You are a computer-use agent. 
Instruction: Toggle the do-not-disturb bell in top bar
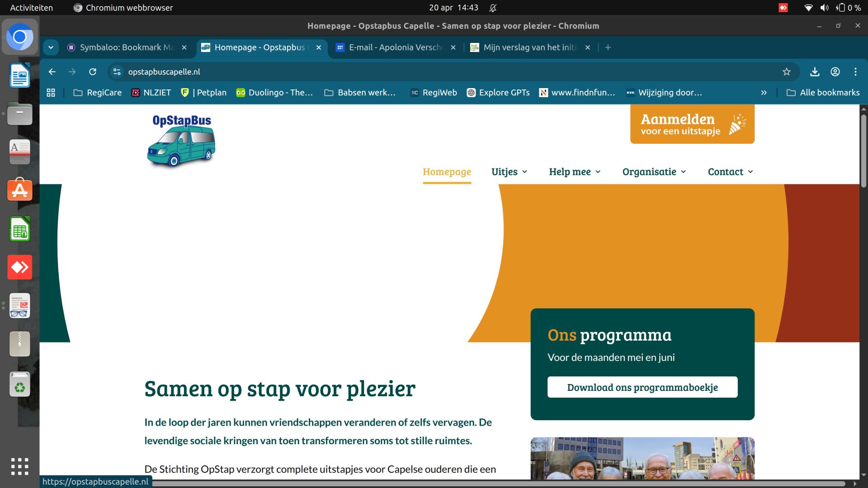click(493, 8)
